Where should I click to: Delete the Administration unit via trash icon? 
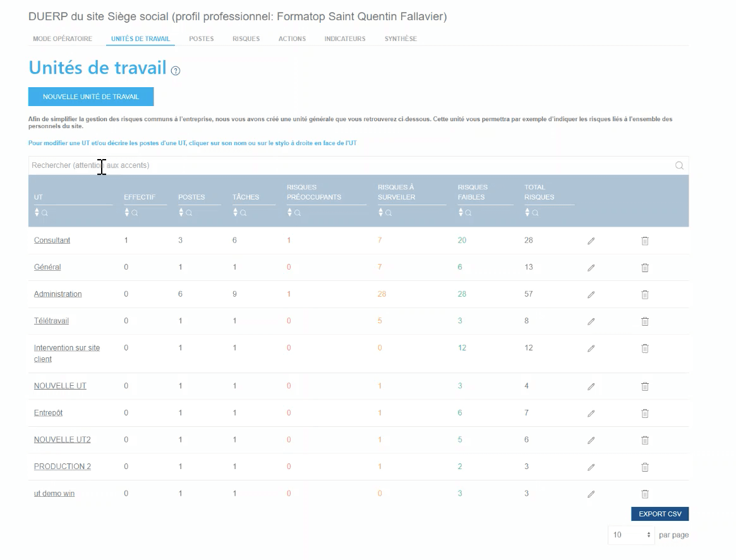[x=645, y=295]
